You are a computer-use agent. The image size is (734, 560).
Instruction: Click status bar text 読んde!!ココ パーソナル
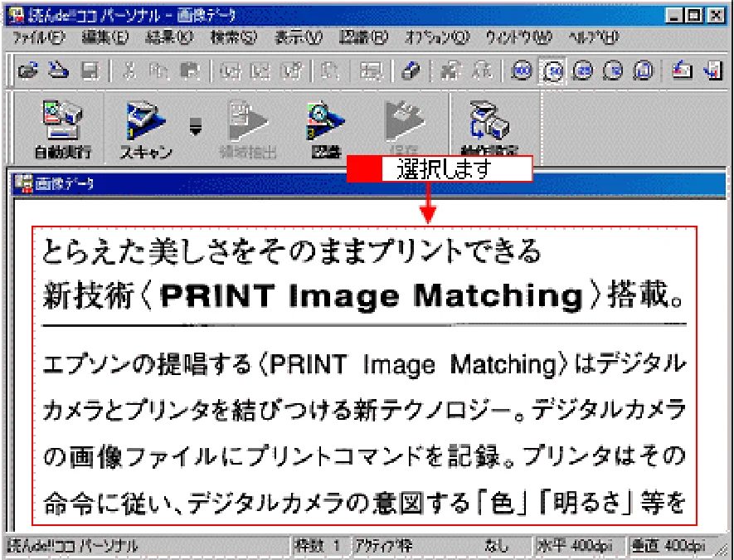(x=72, y=546)
